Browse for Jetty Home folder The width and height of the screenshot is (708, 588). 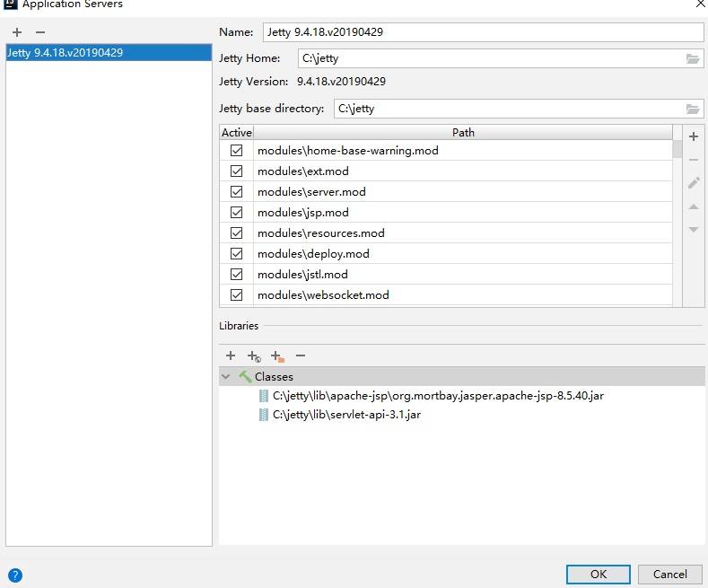coord(692,58)
